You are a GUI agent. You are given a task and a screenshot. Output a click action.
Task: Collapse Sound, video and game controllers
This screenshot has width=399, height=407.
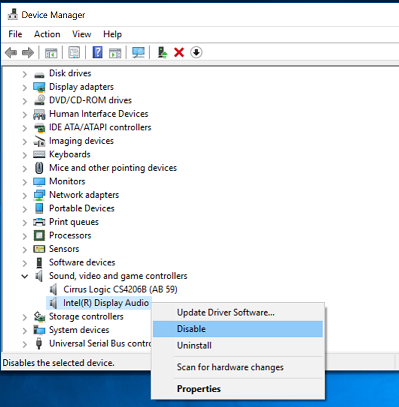coord(25,276)
